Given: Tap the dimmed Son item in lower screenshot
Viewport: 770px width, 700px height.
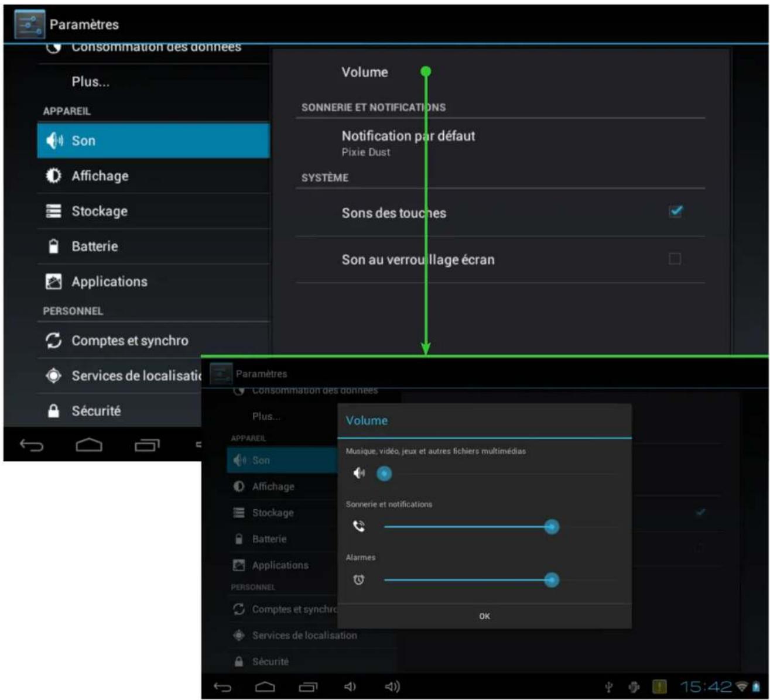Looking at the screenshot, I should pyautogui.click(x=283, y=461).
